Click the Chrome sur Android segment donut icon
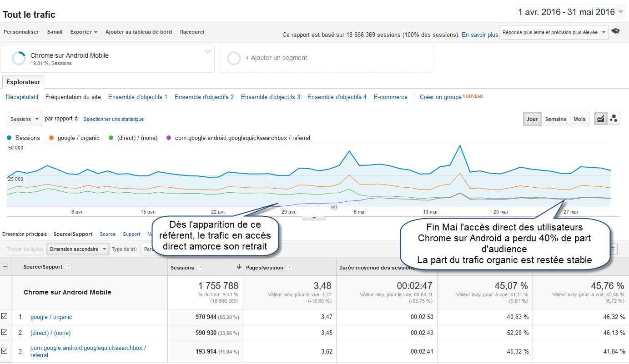The width and height of the screenshot is (629, 364). coord(19,59)
